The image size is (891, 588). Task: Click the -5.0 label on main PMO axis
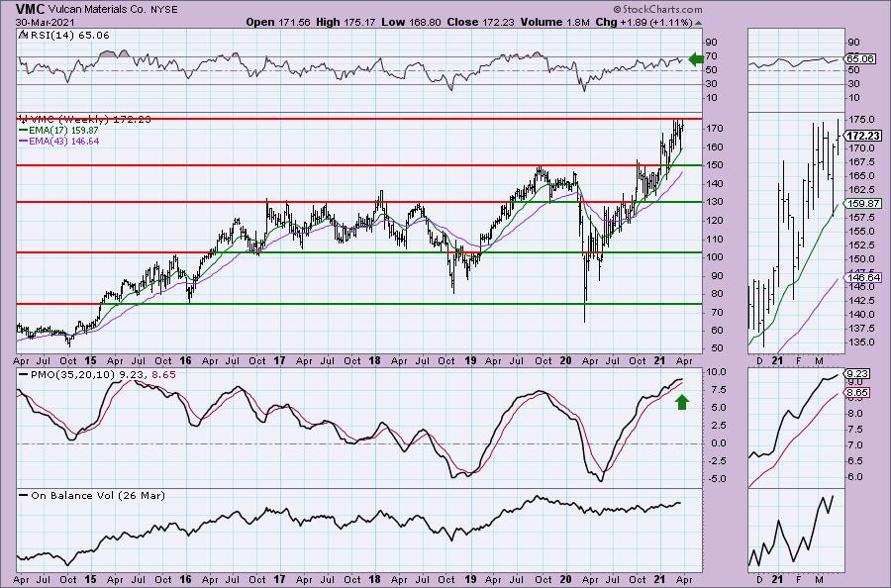click(716, 479)
